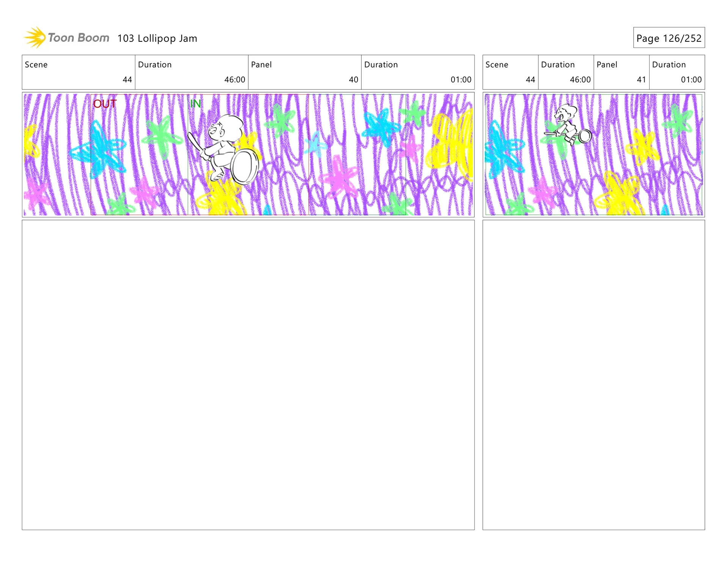Click the Duration 01:00 cell above panel 41

coord(677,72)
